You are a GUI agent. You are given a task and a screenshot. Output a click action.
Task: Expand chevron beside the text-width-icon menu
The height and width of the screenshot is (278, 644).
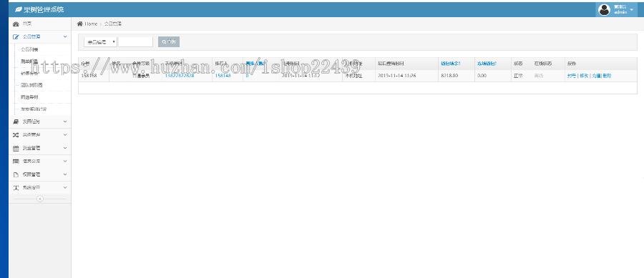click(x=65, y=187)
